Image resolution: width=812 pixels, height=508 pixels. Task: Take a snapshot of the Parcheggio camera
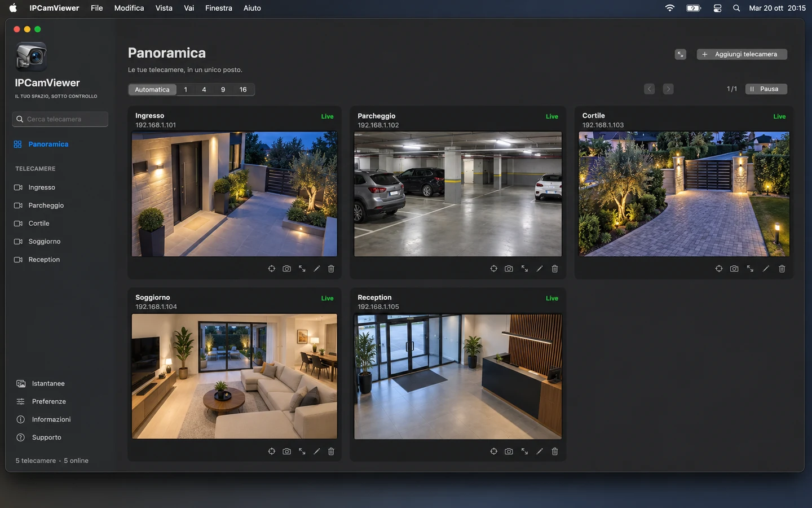point(509,269)
